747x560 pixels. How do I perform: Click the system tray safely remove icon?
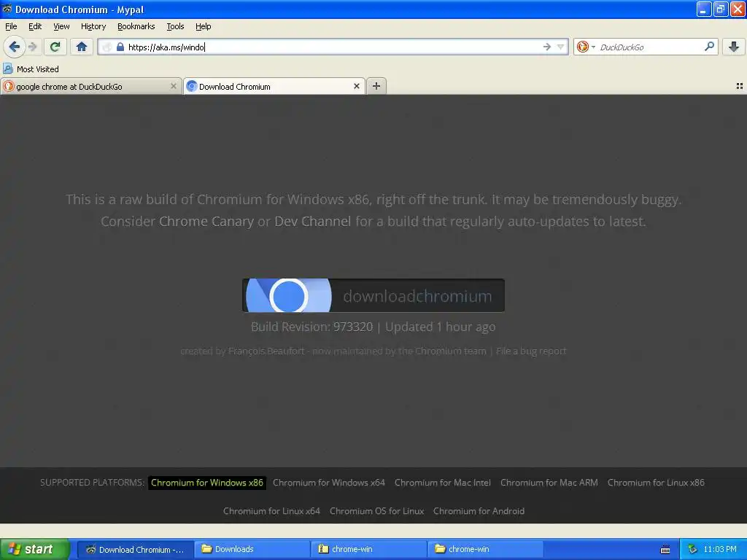pos(692,550)
